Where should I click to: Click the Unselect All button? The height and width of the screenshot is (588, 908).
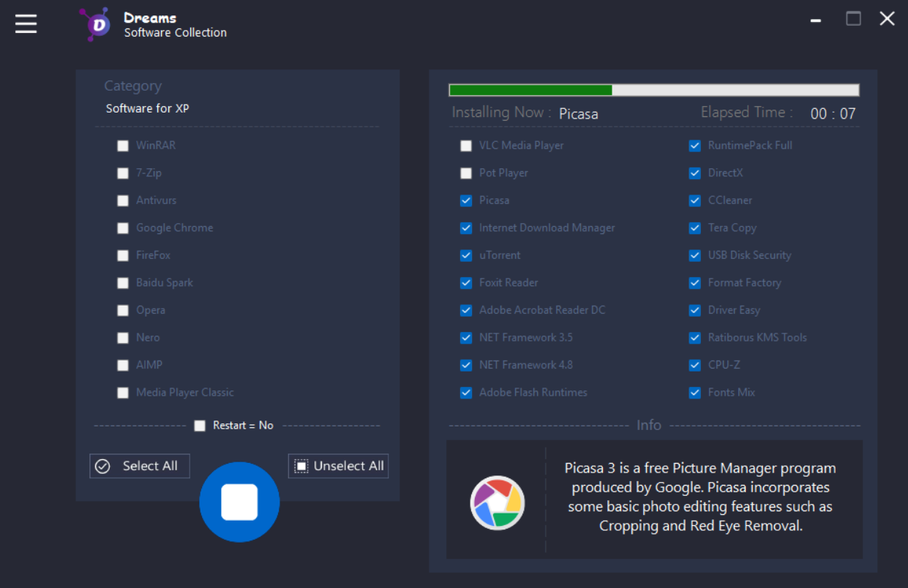[338, 466]
